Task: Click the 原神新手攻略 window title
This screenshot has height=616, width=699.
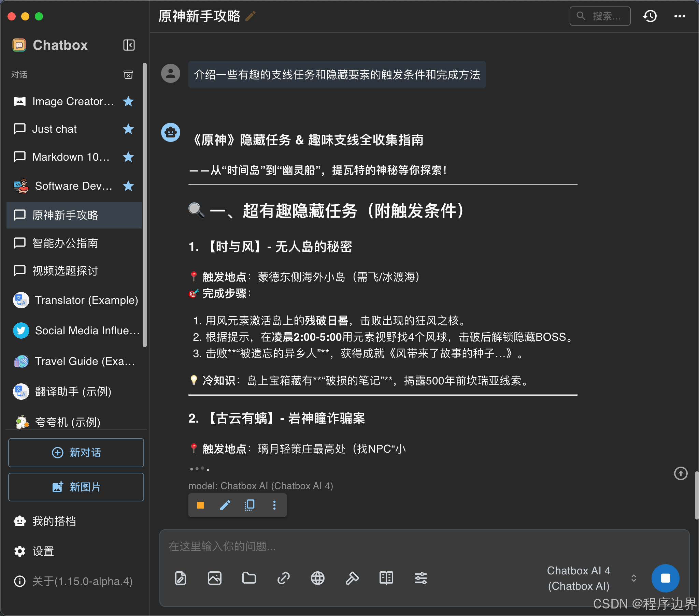Action: coord(199,16)
